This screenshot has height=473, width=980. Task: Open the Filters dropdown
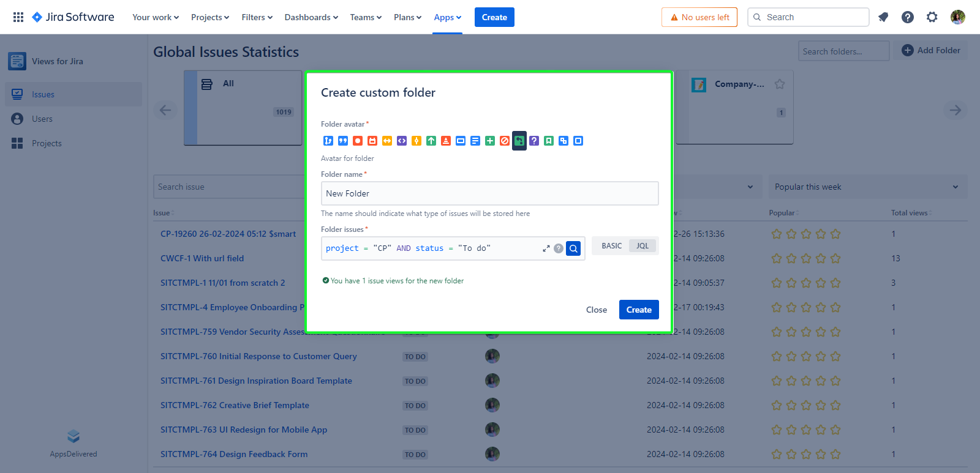click(257, 17)
